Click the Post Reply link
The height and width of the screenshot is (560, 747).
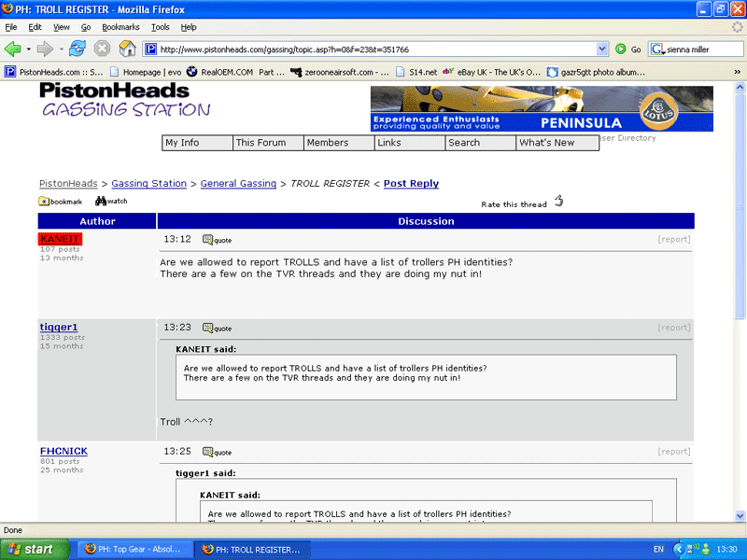[411, 184]
